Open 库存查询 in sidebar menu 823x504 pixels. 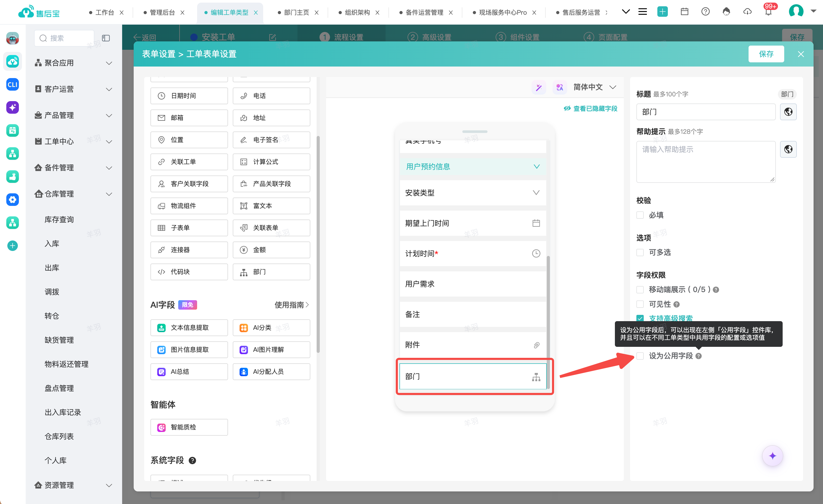click(59, 220)
